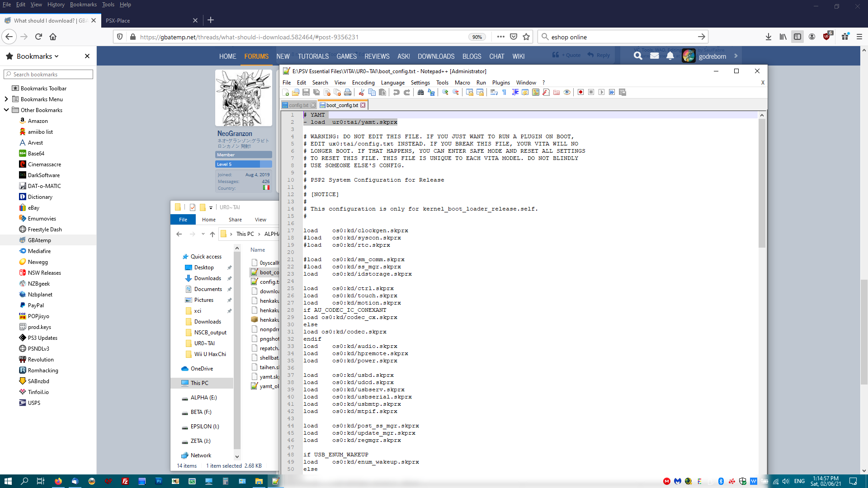Click the Open file icon in Notepad++
This screenshot has width=868, height=488.
coord(296,92)
